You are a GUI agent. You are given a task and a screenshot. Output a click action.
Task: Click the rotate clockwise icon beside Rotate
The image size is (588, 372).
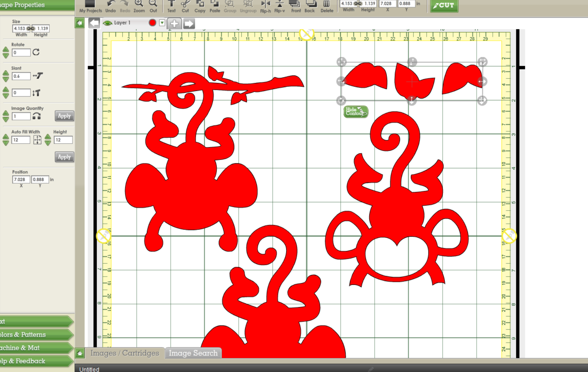pyautogui.click(x=36, y=52)
